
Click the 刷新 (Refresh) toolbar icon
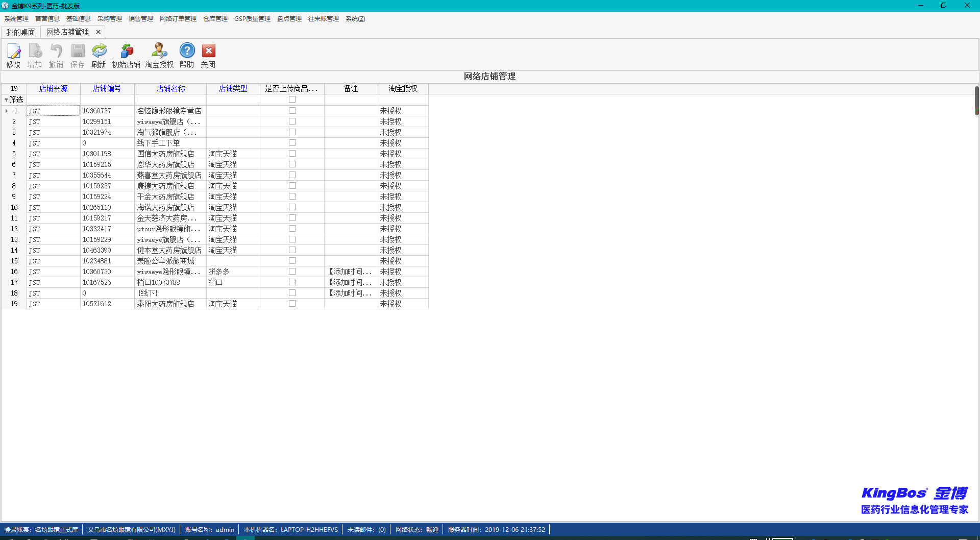click(99, 52)
